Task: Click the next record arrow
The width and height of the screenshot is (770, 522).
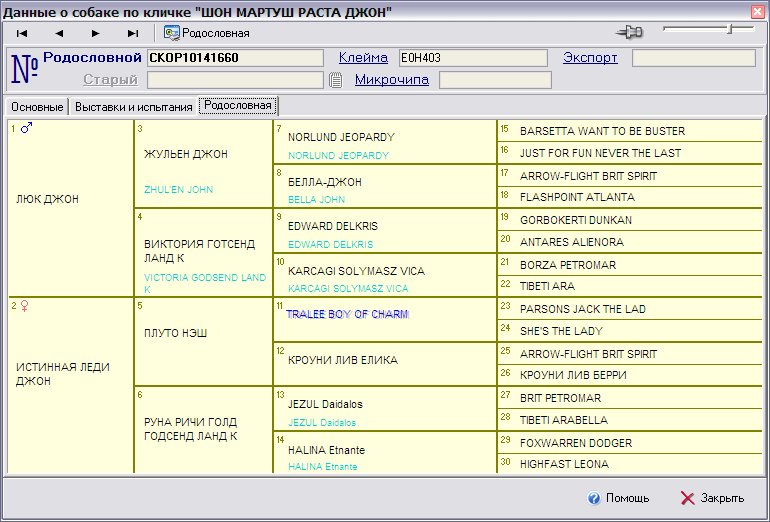Action: 96,33
